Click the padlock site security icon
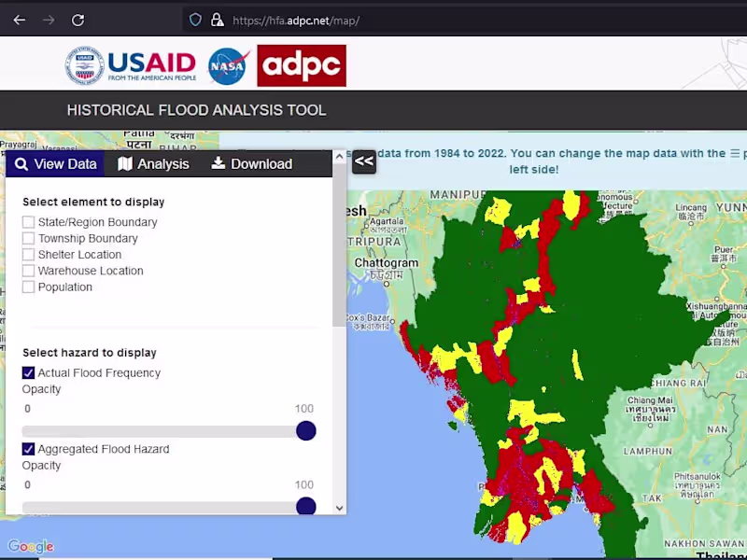The height and width of the screenshot is (560, 747). (218, 20)
